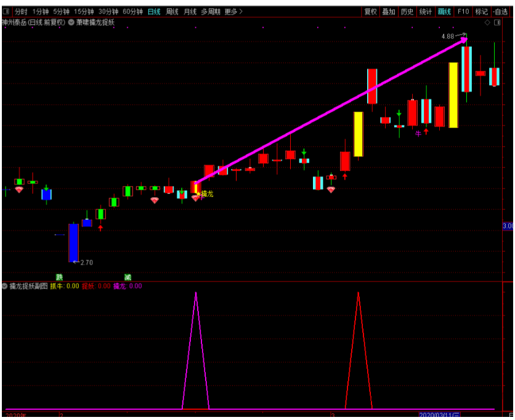Switch to the 30分钟 period tab
Viewport: 515px width, 420px height.
pyautogui.click(x=108, y=12)
